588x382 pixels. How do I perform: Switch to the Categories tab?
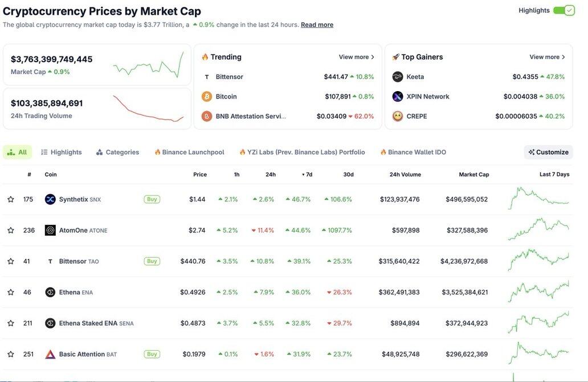tap(117, 152)
